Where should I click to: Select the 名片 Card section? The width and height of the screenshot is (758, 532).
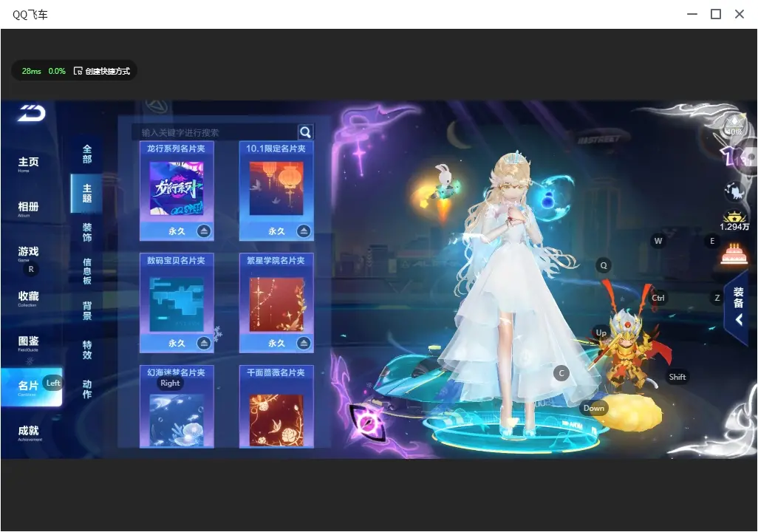32,387
